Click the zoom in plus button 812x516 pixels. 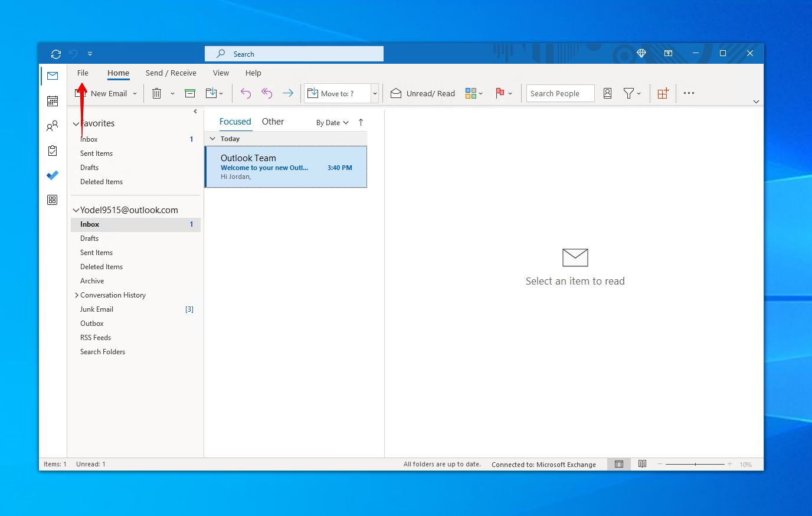730,464
